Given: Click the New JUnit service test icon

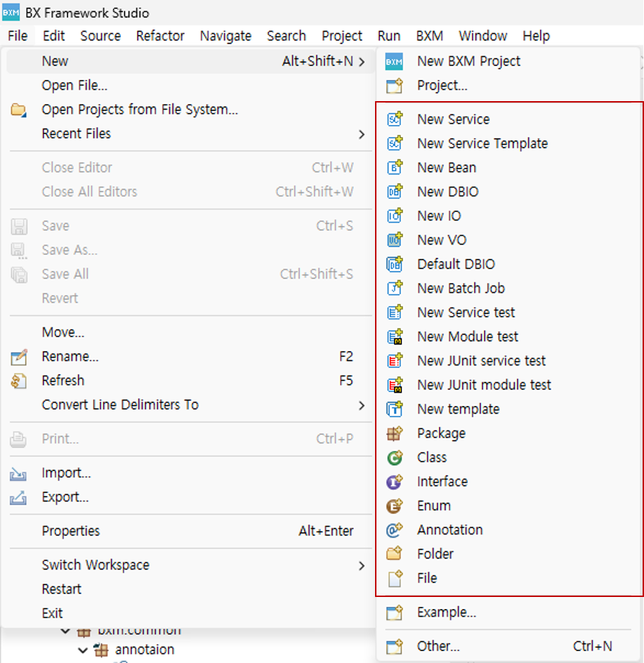Looking at the screenshot, I should pyautogui.click(x=395, y=361).
